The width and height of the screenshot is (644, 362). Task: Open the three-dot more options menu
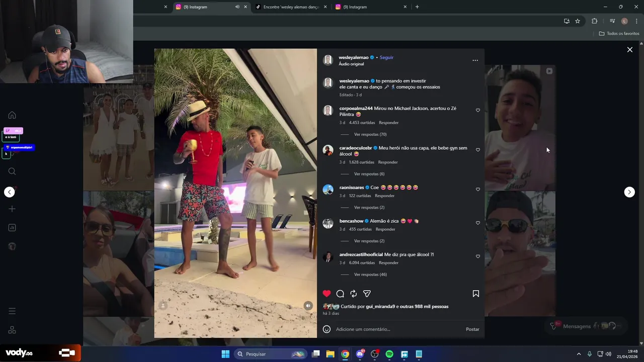[x=475, y=60]
